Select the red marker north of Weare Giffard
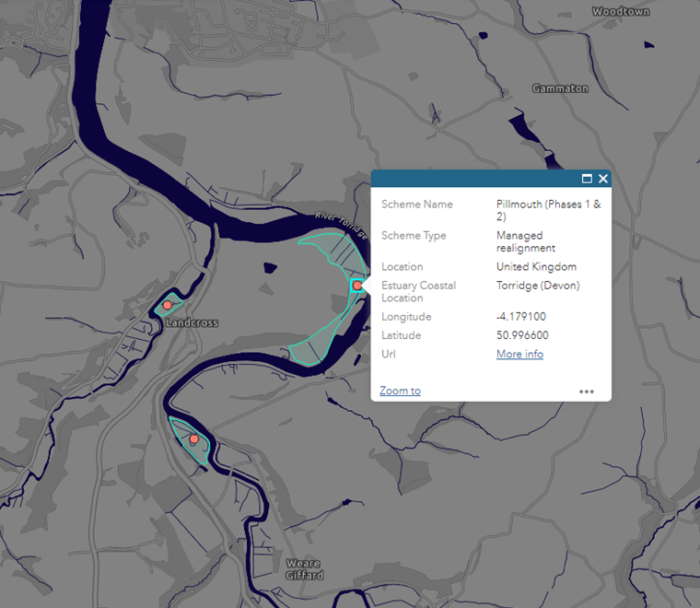This screenshot has width=700, height=608. click(193, 439)
